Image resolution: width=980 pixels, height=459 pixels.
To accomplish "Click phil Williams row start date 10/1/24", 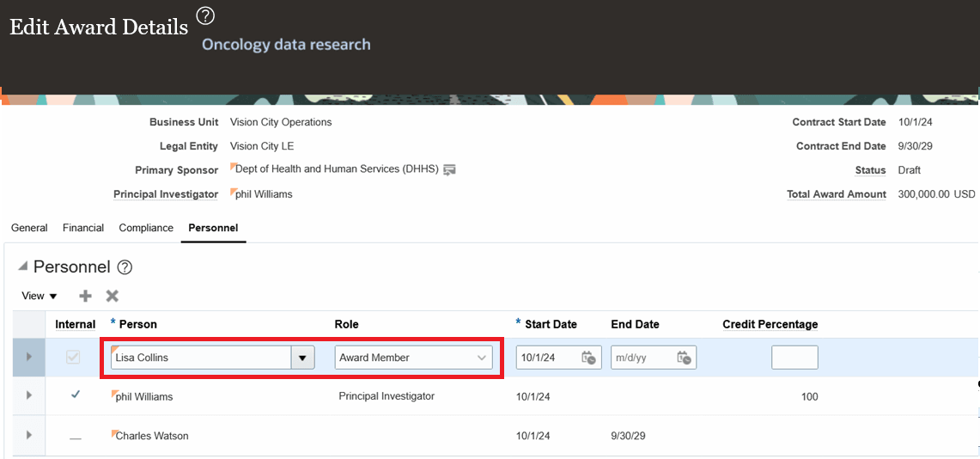I will pyautogui.click(x=533, y=396).
